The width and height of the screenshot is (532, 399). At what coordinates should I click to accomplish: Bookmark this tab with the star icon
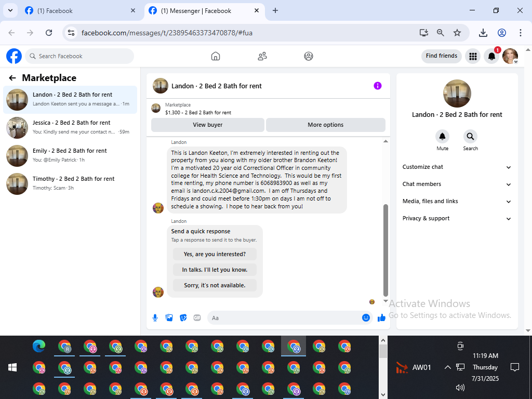pyautogui.click(x=457, y=33)
